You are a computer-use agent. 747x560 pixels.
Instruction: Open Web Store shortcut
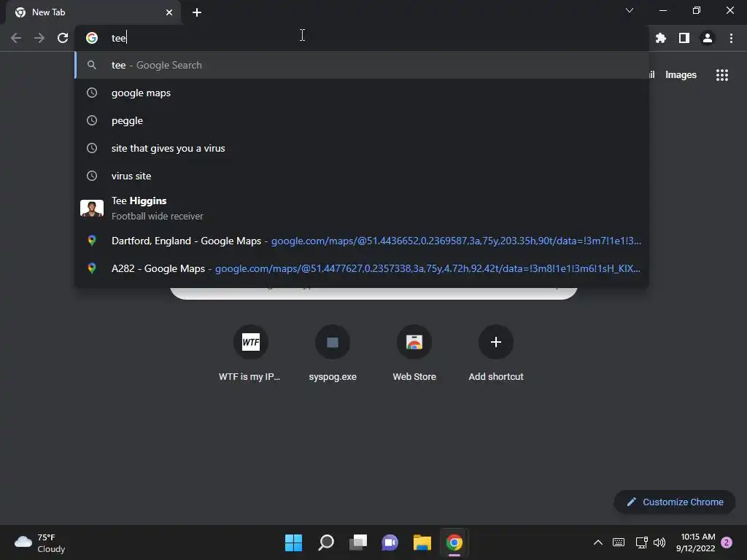(414, 354)
